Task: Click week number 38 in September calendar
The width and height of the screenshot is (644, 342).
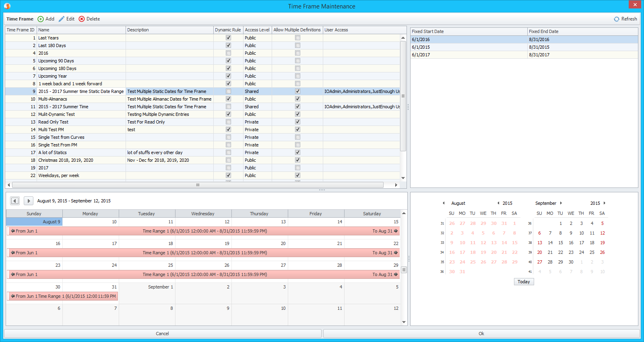Action: 530,243
